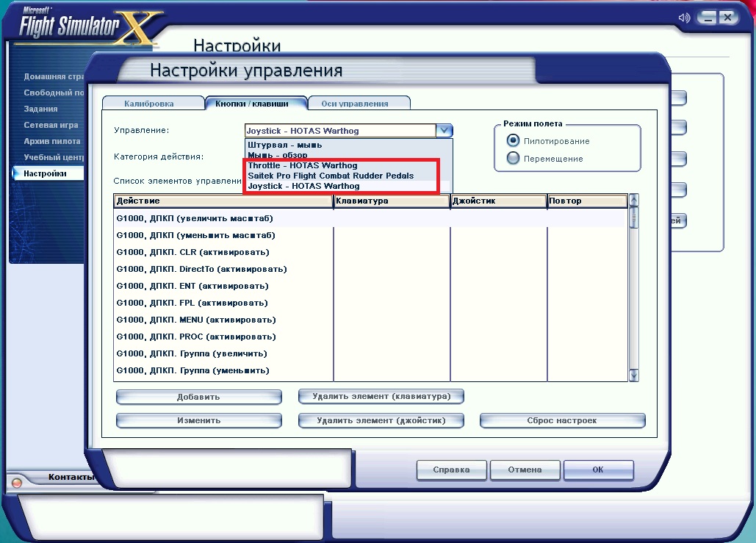Click the scroll up arrow of actions list

(x=634, y=200)
